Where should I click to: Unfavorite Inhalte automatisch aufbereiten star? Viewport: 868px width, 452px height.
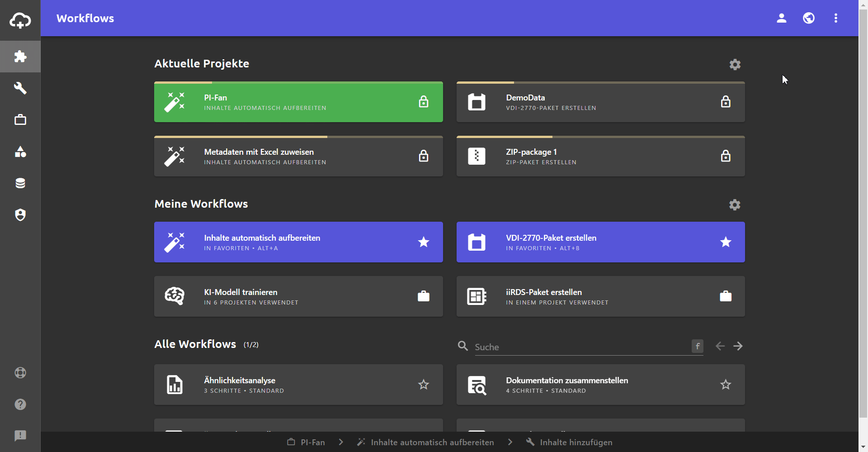(x=424, y=242)
